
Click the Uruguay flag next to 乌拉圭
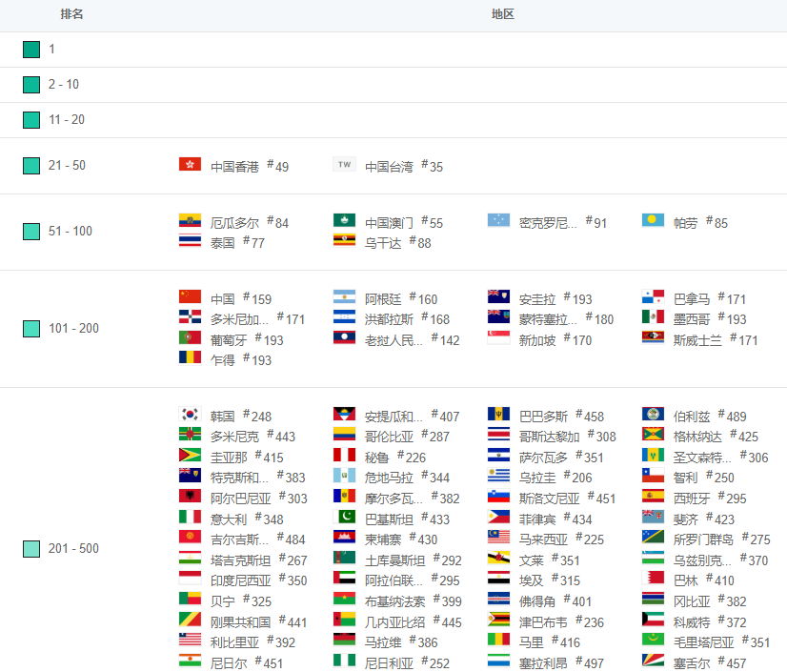coord(498,475)
